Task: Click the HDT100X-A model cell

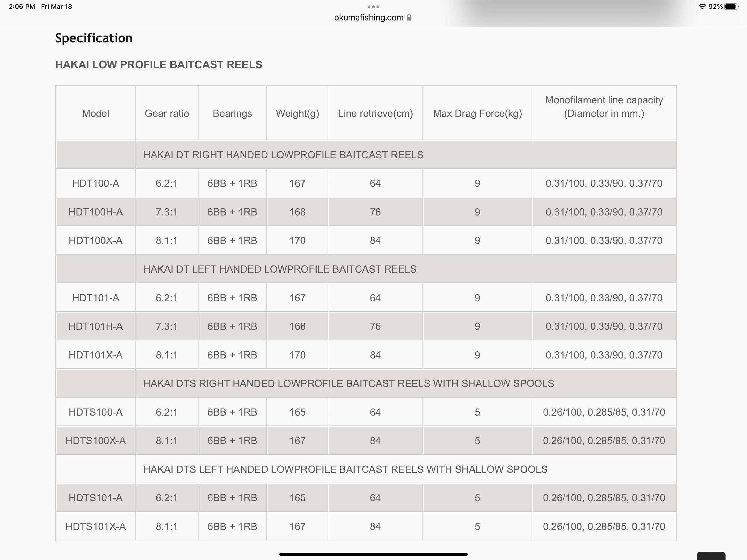Action: click(x=96, y=240)
